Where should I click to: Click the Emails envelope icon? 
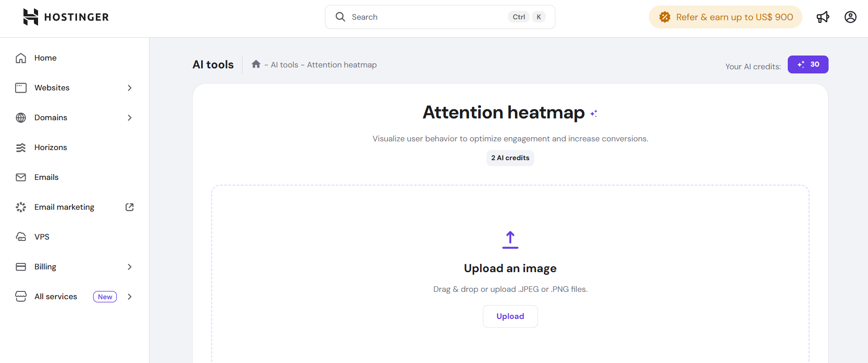pos(21,177)
